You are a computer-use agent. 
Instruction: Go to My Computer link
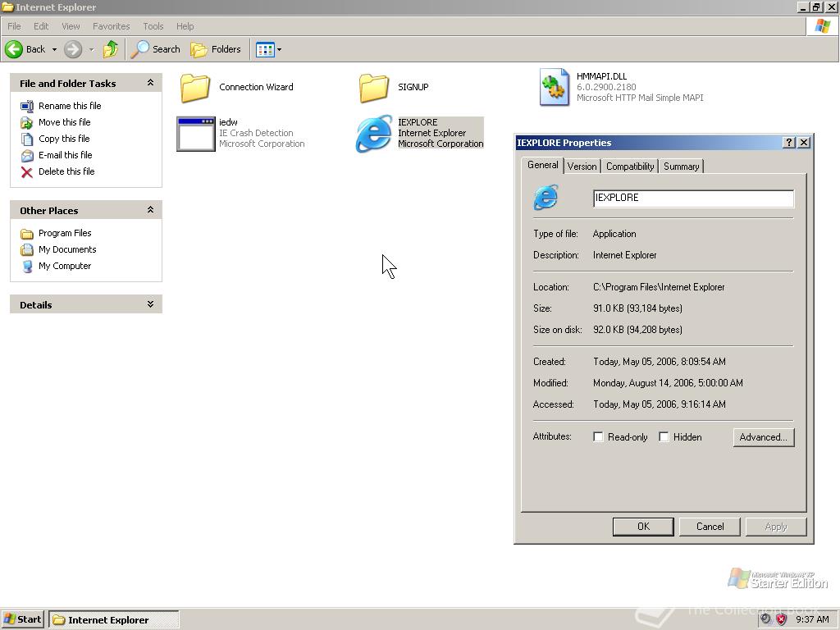(65, 266)
